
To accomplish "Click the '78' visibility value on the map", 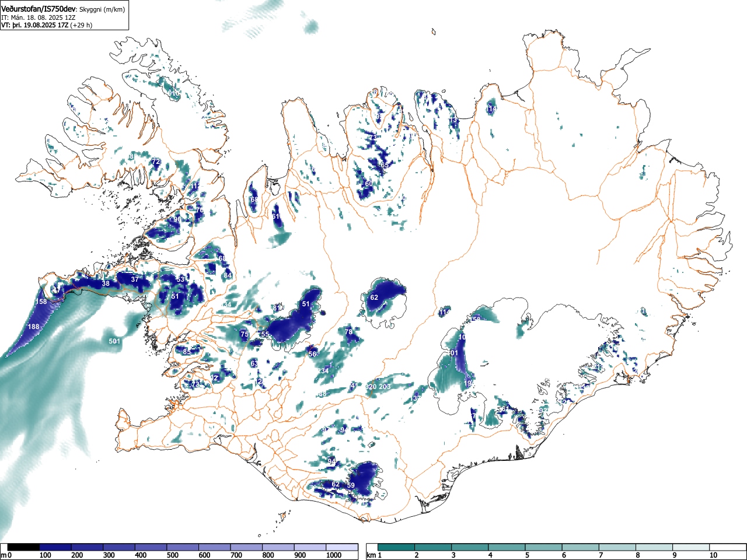I will point(348,332).
